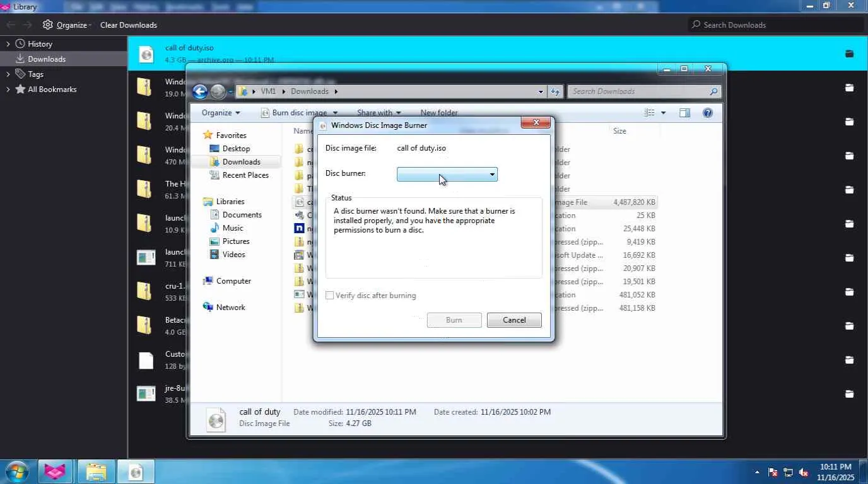Screen dimensions: 868x484
Task: Click the call of duty disc thumbnail in details pane
Action: (x=216, y=419)
